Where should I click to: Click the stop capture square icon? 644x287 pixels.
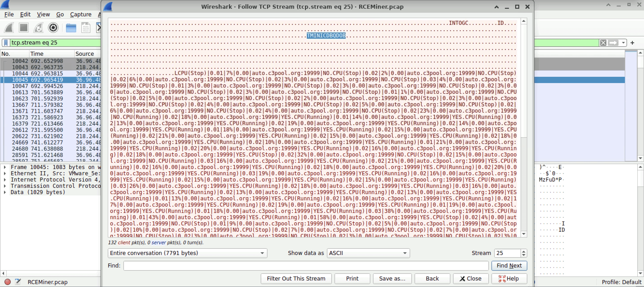24,28
